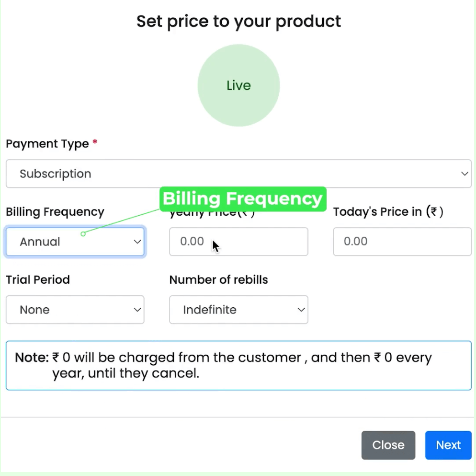Click the Annual value in Billing Frequency
The image size is (476, 476).
40,242
